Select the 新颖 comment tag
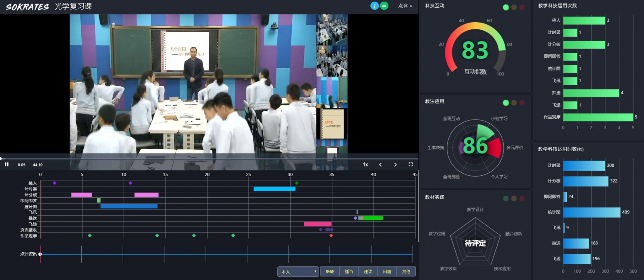Screen dimensions: 644x280 click(330, 272)
